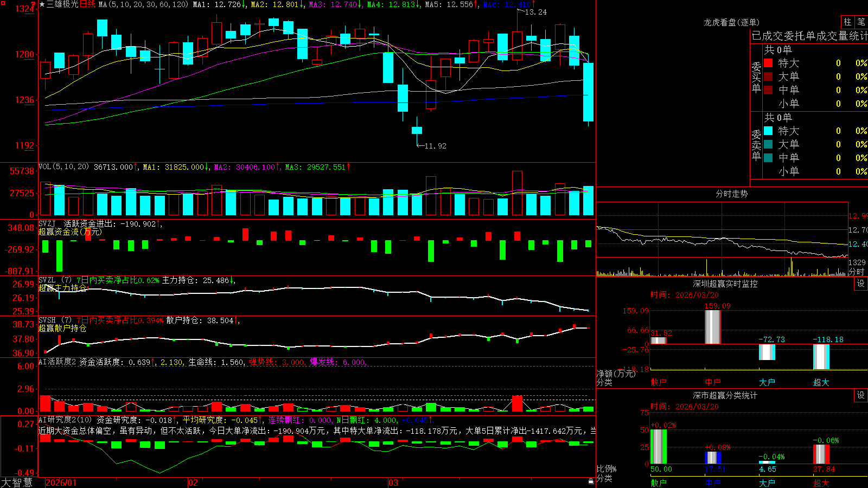Click the MA(5,10,20,30,60,120) indicator parameters
The width and height of the screenshot is (868, 488).
[143, 4]
